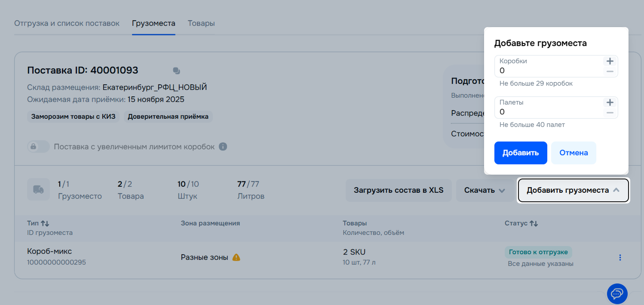Expand the Скачать dropdown
Screen dimensions: 644x305
[x=485, y=190]
